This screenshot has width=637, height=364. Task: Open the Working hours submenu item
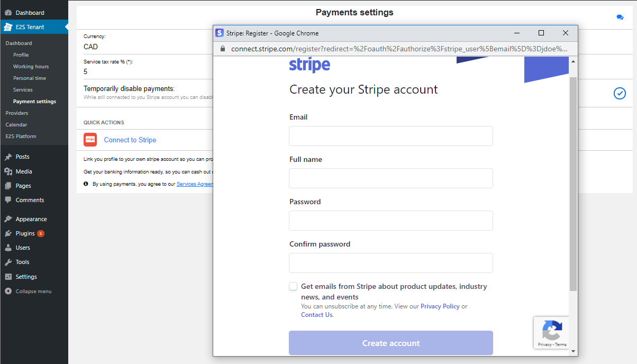[x=31, y=67]
